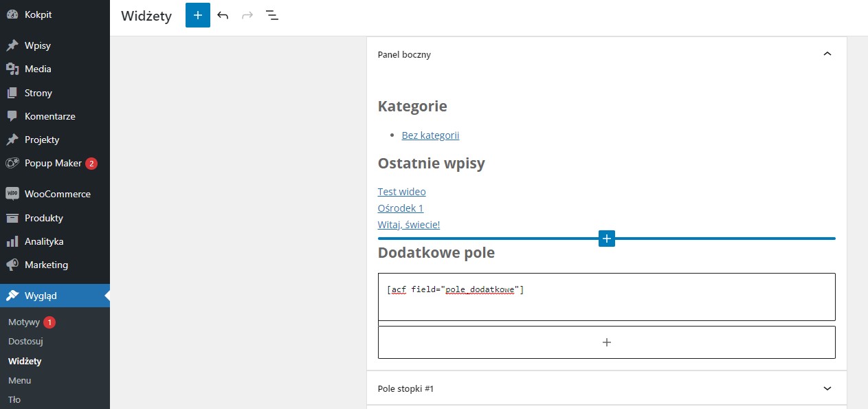Click into the acf shortcode text field
This screenshot has height=409, width=868.
click(x=606, y=297)
